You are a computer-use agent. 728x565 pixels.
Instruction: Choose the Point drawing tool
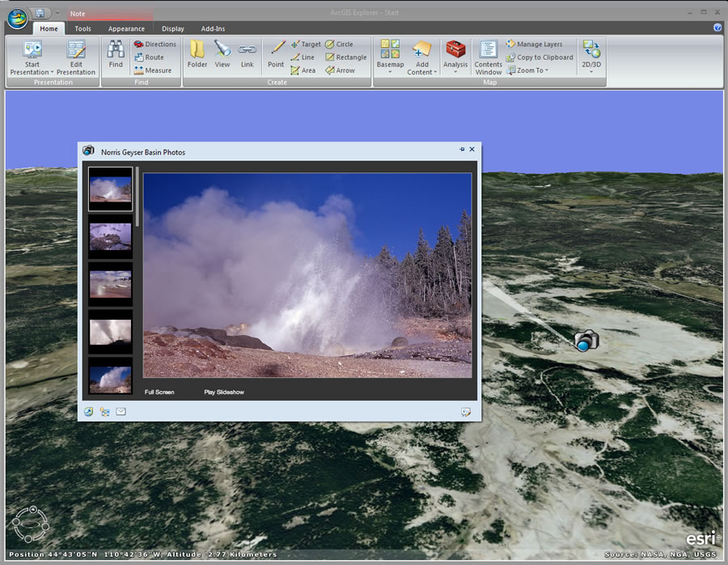pyautogui.click(x=276, y=53)
